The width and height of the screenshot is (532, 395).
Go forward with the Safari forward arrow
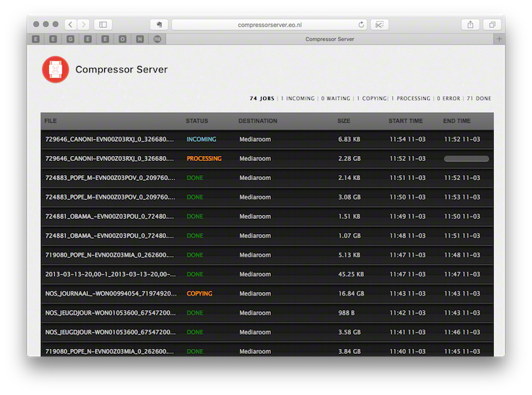pyautogui.click(x=84, y=24)
